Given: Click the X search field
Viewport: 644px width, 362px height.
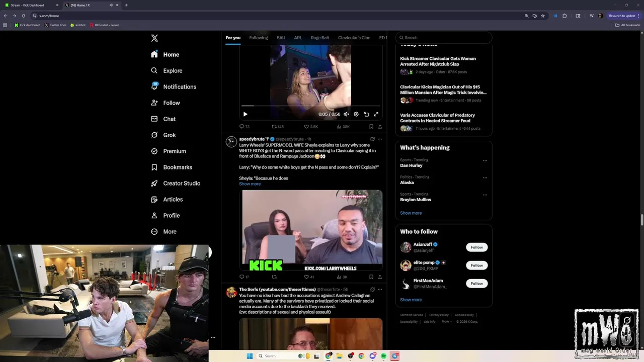Looking at the screenshot, I should click(444, 37).
